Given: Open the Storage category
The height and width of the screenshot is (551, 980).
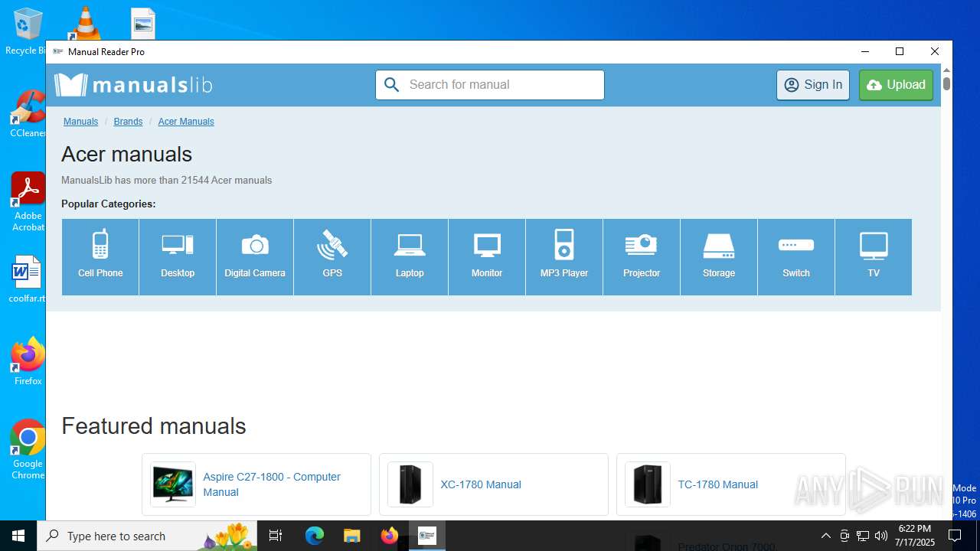Looking at the screenshot, I should coord(719,257).
